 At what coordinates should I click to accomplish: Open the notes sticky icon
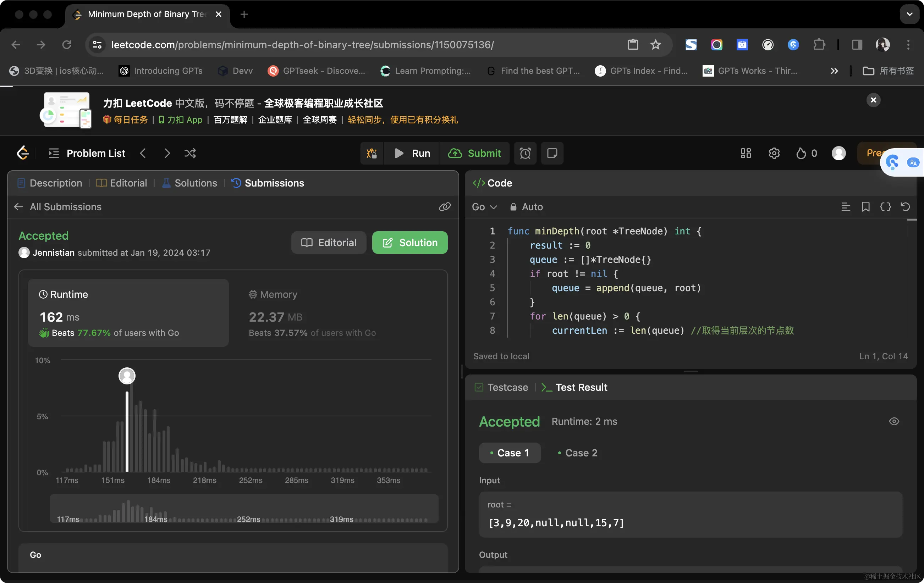(x=552, y=154)
